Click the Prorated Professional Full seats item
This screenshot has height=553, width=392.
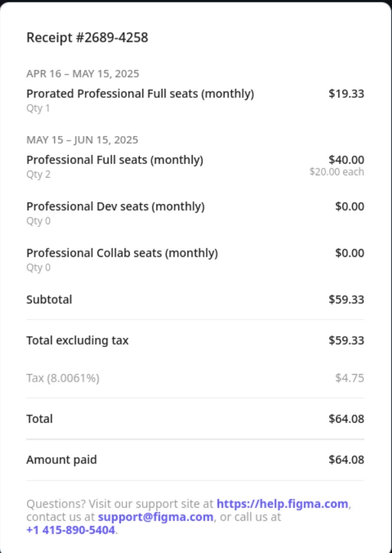point(140,93)
